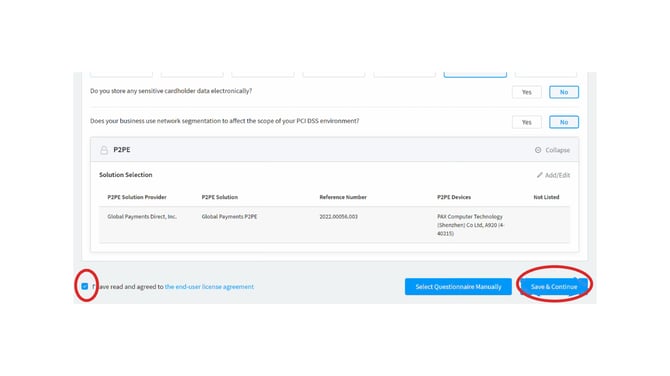
Task: Click the pencil icon beside Add/Edit
Action: (x=539, y=175)
